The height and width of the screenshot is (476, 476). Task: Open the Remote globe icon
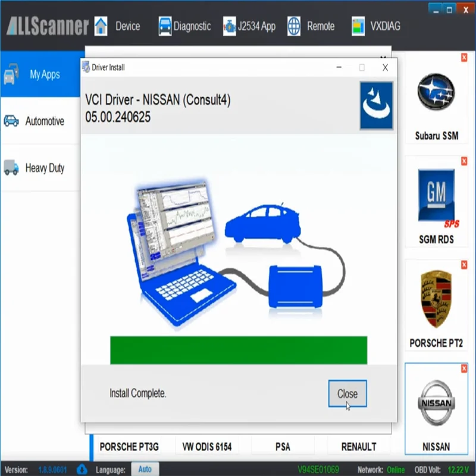(294, 26)
